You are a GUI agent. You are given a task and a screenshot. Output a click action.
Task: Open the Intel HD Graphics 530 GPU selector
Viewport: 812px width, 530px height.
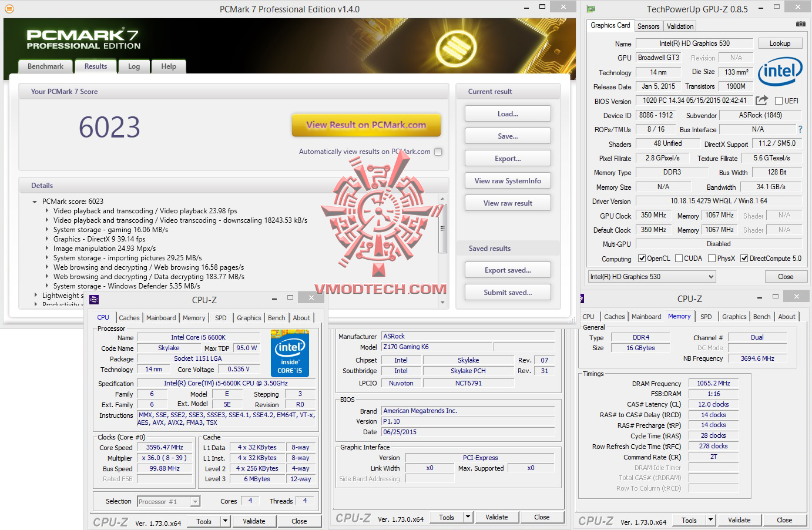pos(652,277)
